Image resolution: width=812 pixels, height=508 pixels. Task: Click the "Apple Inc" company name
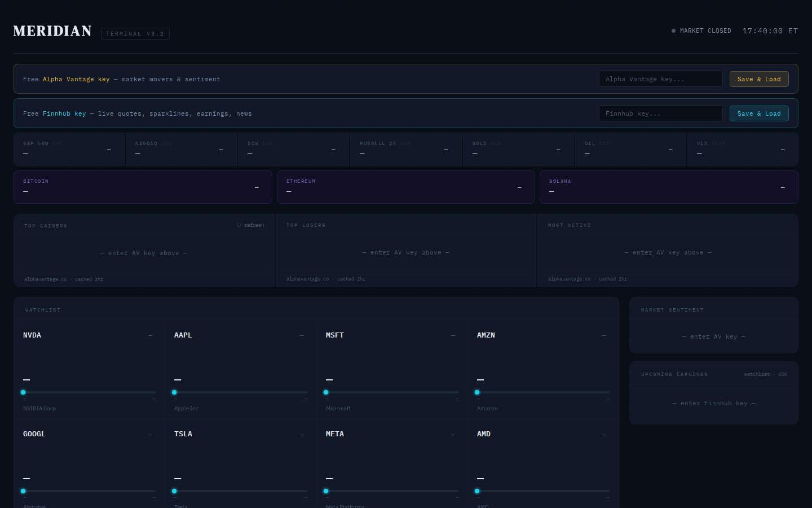186,409
